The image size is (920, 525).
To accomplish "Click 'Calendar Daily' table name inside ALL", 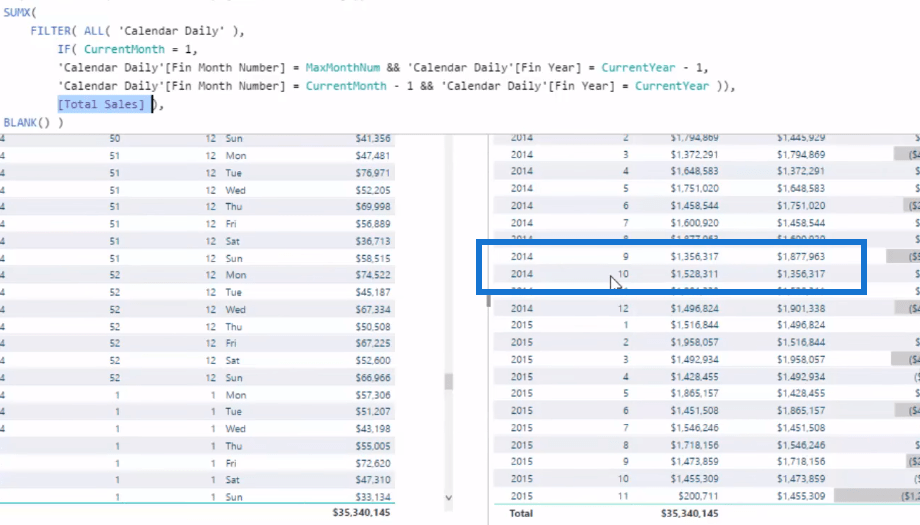I will pyautogui.click(x=171, y=31).
